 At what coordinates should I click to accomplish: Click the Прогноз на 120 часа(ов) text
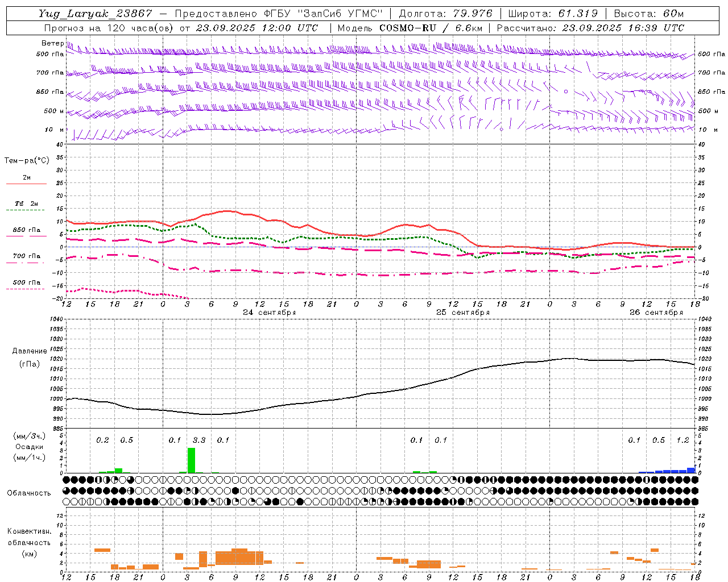[x=110, y=28]
